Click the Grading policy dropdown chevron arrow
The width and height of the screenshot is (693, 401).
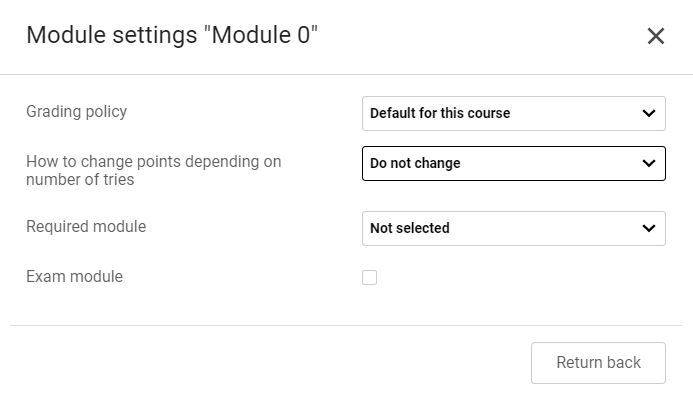click(648, 113)
